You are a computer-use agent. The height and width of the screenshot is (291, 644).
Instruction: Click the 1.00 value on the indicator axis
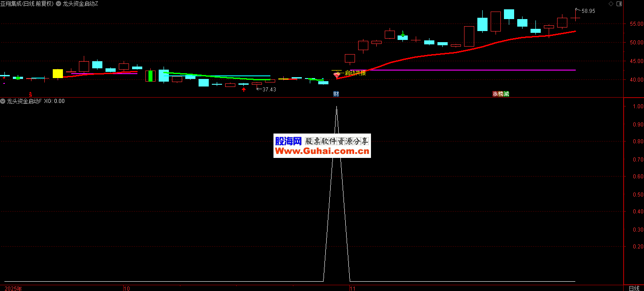[x=637, y=106]
